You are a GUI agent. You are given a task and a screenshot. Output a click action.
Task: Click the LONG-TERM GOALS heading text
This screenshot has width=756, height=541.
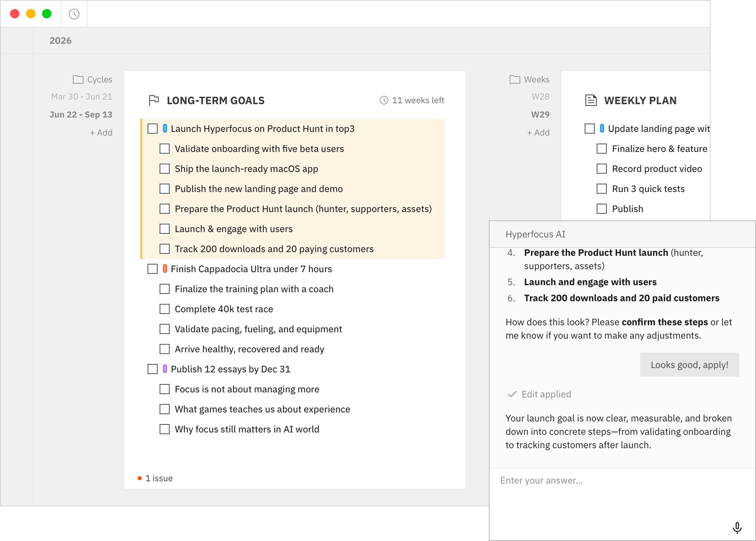(x=216, y=101)
